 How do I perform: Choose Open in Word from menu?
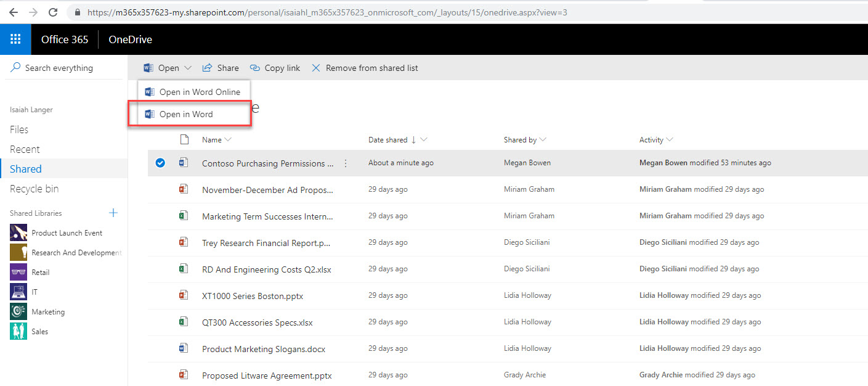[195, 114]
